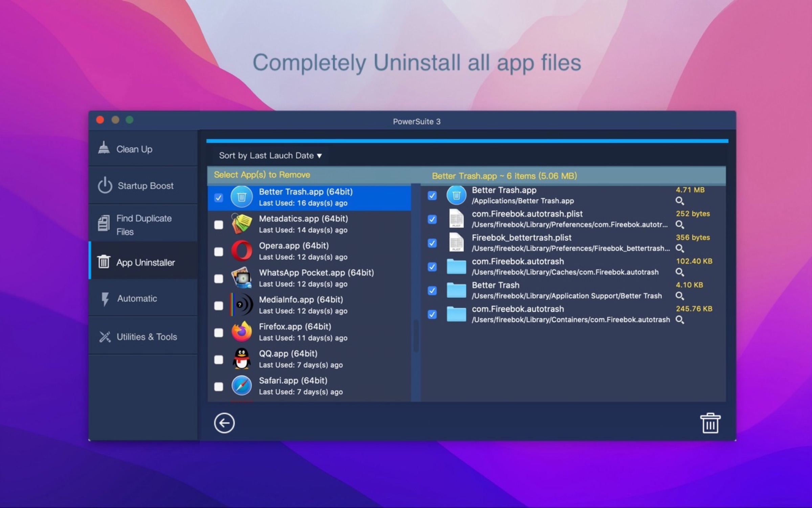Screen dimensions: 812x508
Task: Select the Firefox.app (64bit) row
Action: [309, 332]
